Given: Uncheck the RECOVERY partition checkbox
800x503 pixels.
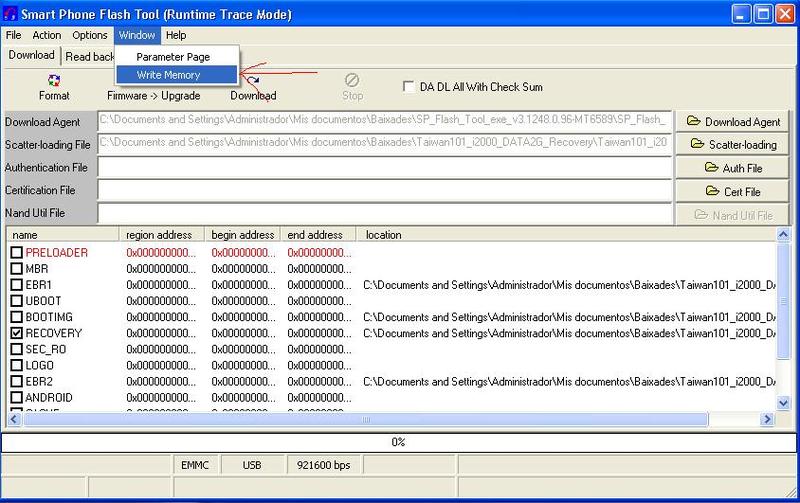Looking at the screenshot, I should pos(17,333).
